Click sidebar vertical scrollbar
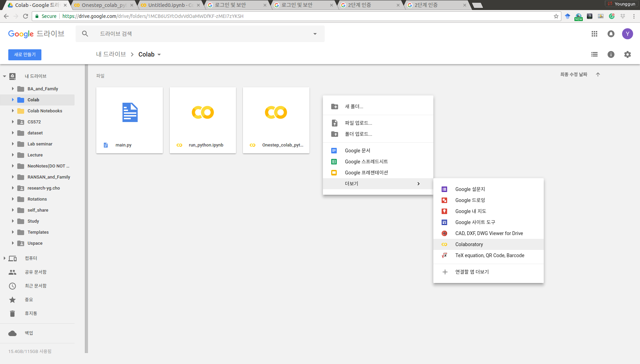Image resolution: width=640 pixels, height=364 pixels. click(x=86, y=209)
